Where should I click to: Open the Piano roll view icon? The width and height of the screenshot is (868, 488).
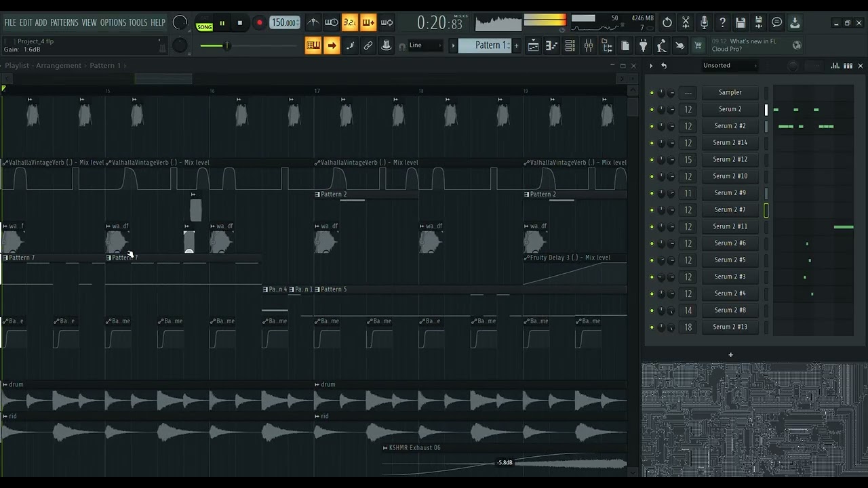(x=552, y=45)
